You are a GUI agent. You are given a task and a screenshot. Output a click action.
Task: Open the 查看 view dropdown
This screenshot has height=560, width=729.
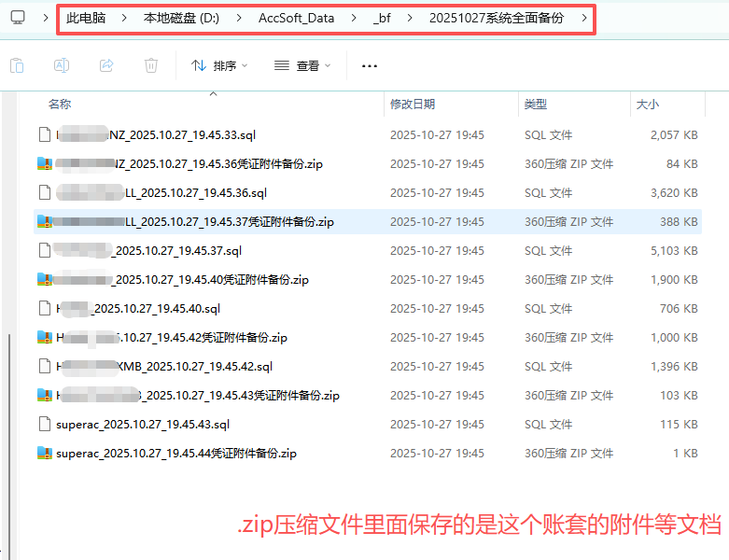pos(302,66)
